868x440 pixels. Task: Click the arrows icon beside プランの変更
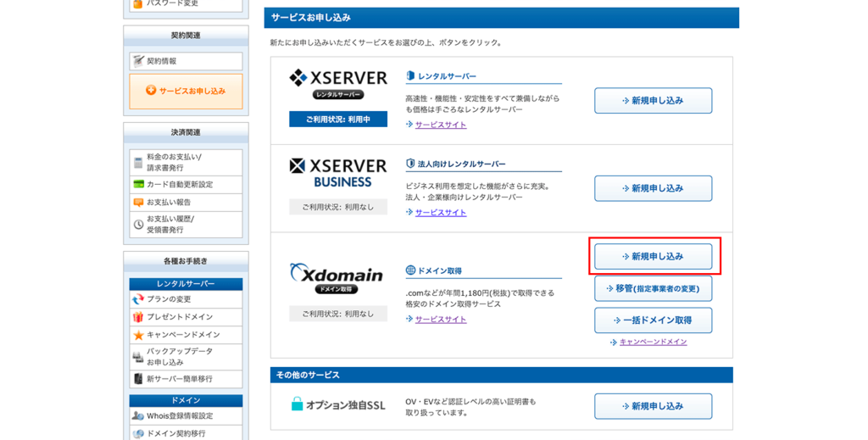(138, 299)
